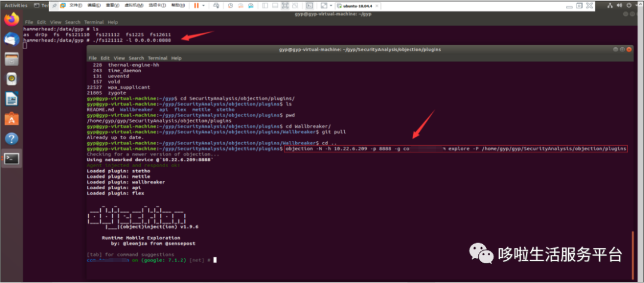Click 'Runtime Mobile Exploration' text
Image resolution: width=644 pixels, height=283 pixels.
click(141, 238)
